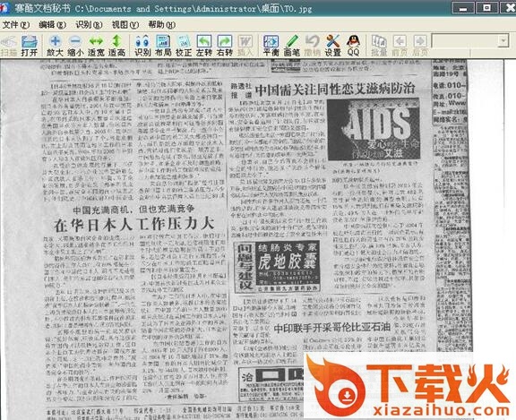Click headline 中印联手开采哥伦比亚石油
The width and height of the screenshot is (516, 420).
click(332, 327)
